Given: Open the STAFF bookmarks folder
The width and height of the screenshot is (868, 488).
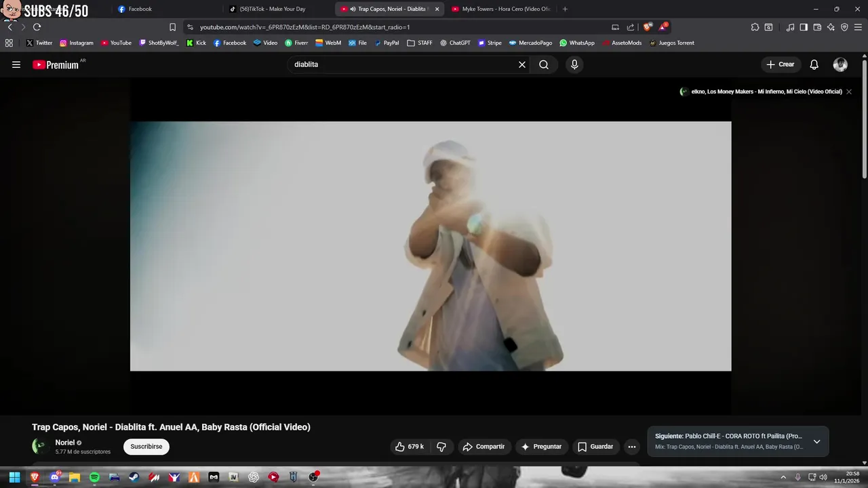Looking at the screenshot, I should 420,43.
